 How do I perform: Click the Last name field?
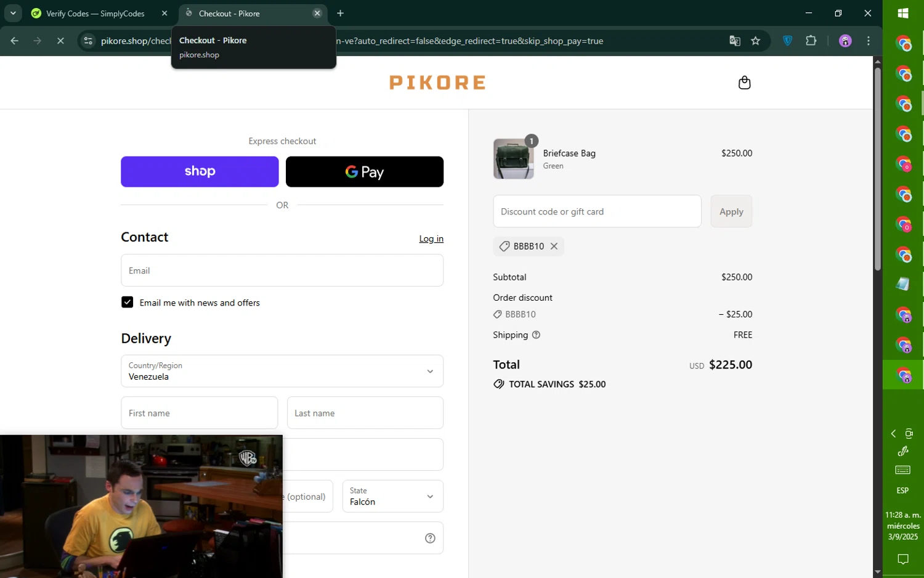point(365,413)
